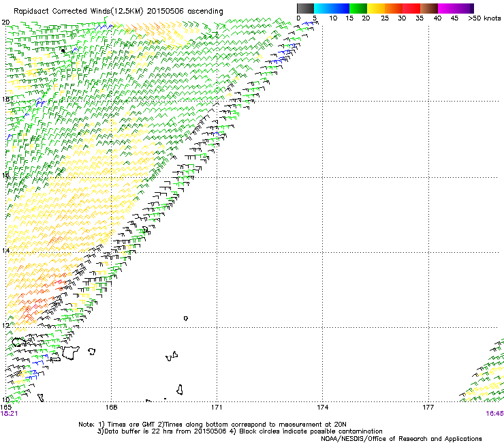This screenshot has width=504, height=443.
Task: Click the black contamination dot near 20N
Action: point(63,50)
